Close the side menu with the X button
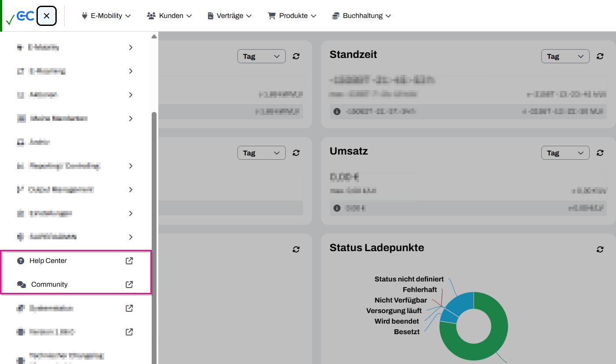The image size is (616, 364). click(47, 16)
